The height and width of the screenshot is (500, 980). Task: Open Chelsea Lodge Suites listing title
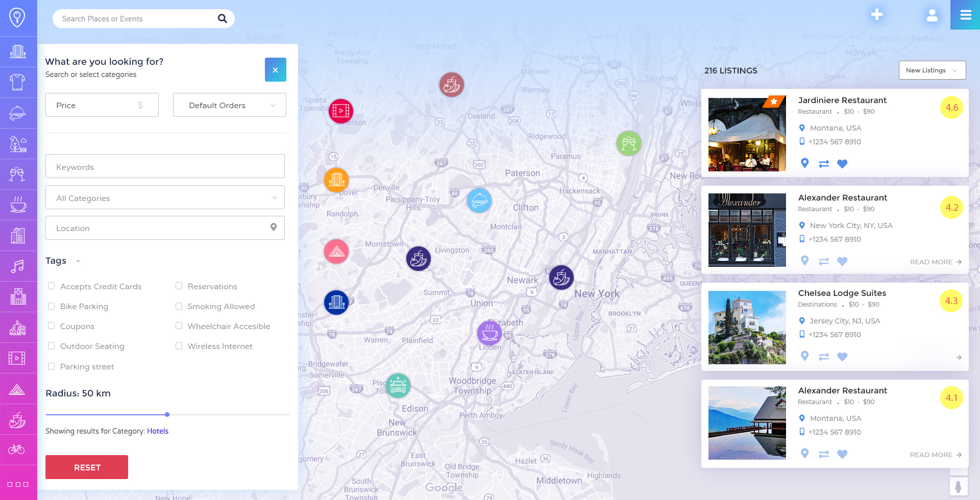(x=842, y=293)
